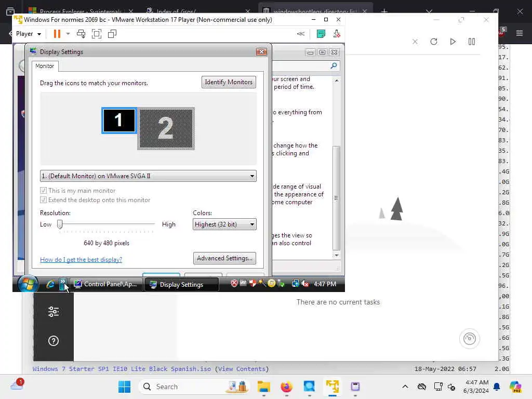This screenshot has height=399, width=532.
Task: Click the pause icon in background panel
Action: 472,42
